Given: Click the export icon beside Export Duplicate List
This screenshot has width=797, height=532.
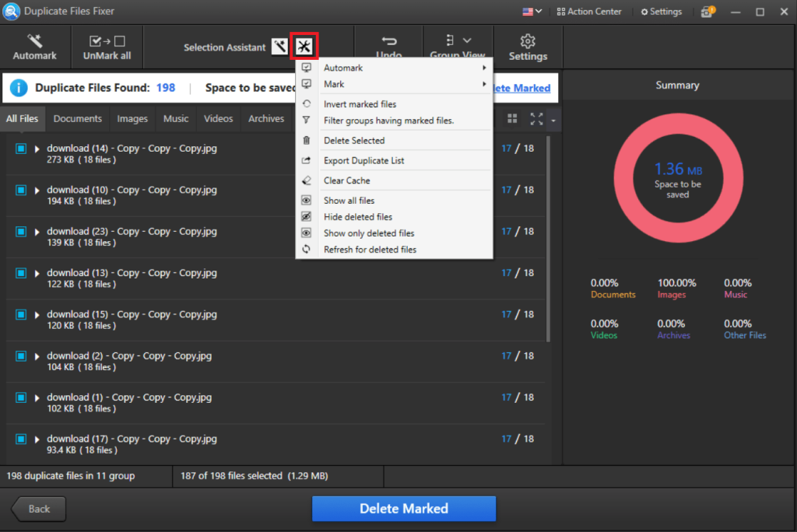Looking at the screenshot, I should pos(307,160).
